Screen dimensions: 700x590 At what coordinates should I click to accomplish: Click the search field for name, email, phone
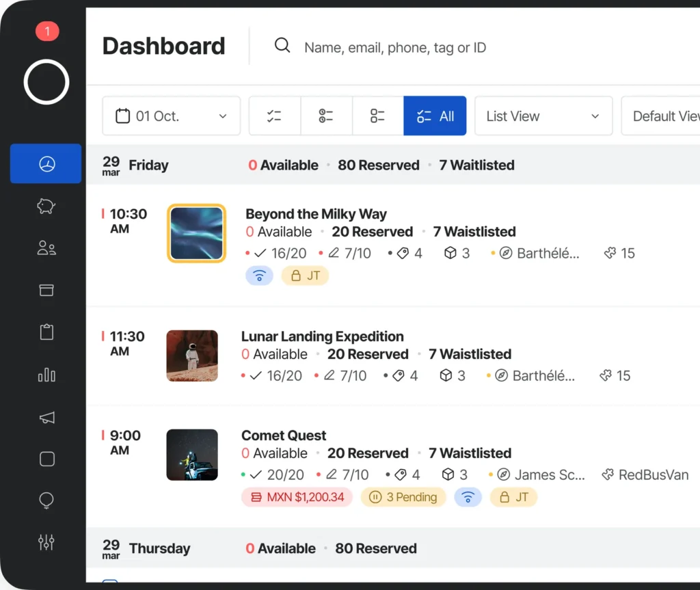pyautogui.click(x=395, y=47)
